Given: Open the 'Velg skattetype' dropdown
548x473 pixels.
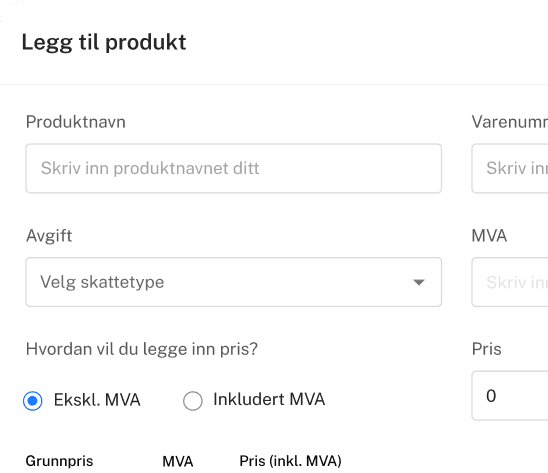Looking at the screenshot, I should point(233,282).
